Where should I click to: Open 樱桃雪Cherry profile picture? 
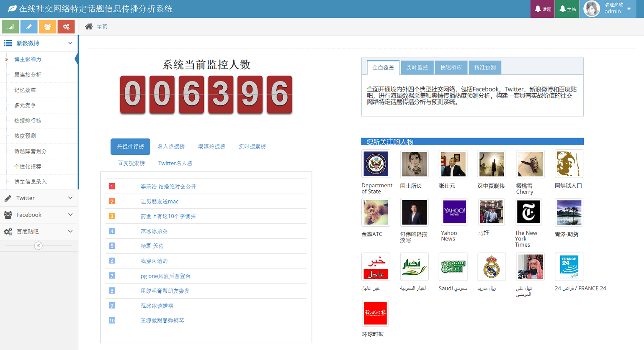530,164
